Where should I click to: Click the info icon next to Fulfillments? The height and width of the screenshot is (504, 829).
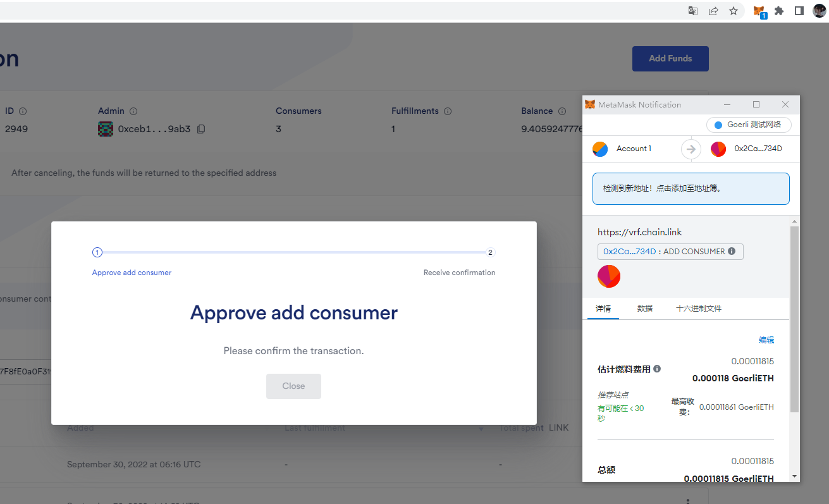(x=448, y=111)
